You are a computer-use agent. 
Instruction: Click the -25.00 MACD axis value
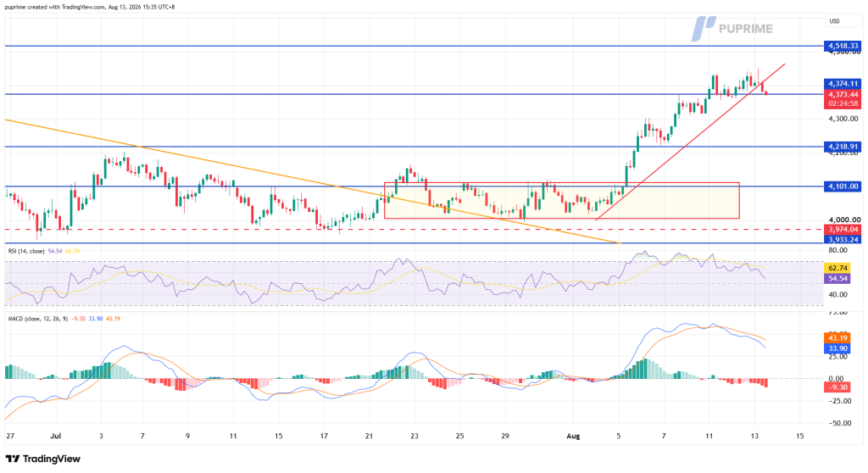click(x=838, y=401)
